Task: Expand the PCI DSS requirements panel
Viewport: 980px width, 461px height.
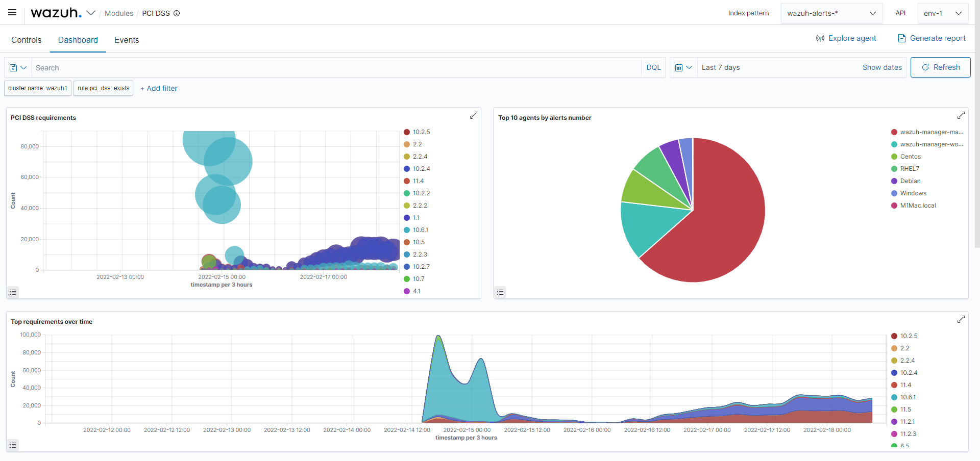Action: (x=473, y=116)
